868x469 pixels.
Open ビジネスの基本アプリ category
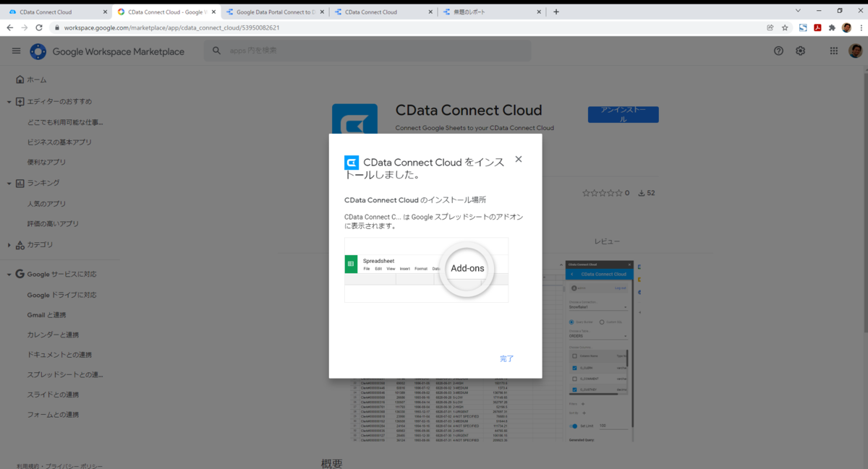coord(59,142)
